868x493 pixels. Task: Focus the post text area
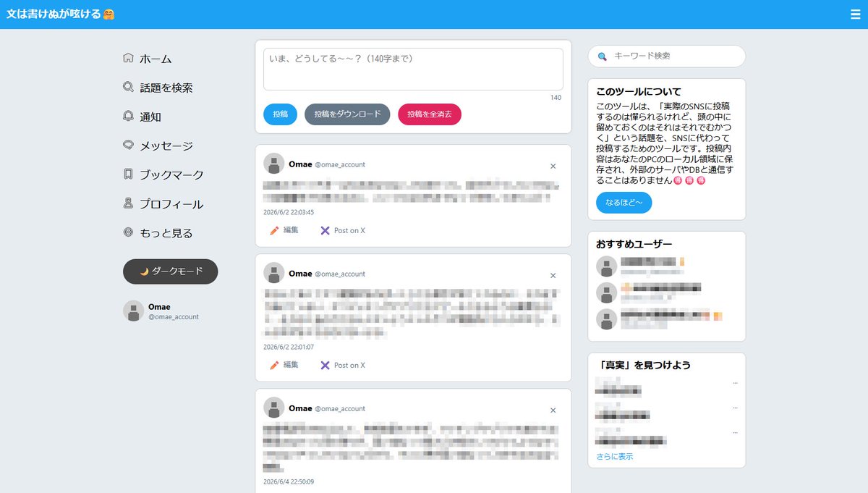click(x=413, y=69)
